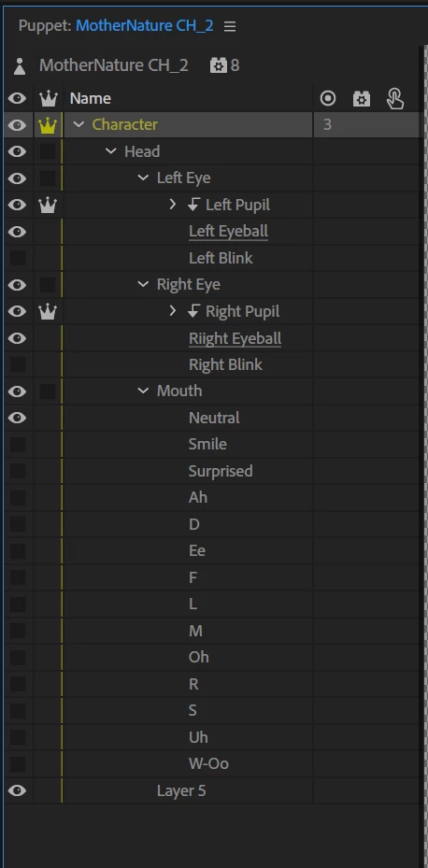Image resolution: width=428 pixels, height=868 pixels.
Task: Select the Surprised mouth layer
Action: click(221, 471)
